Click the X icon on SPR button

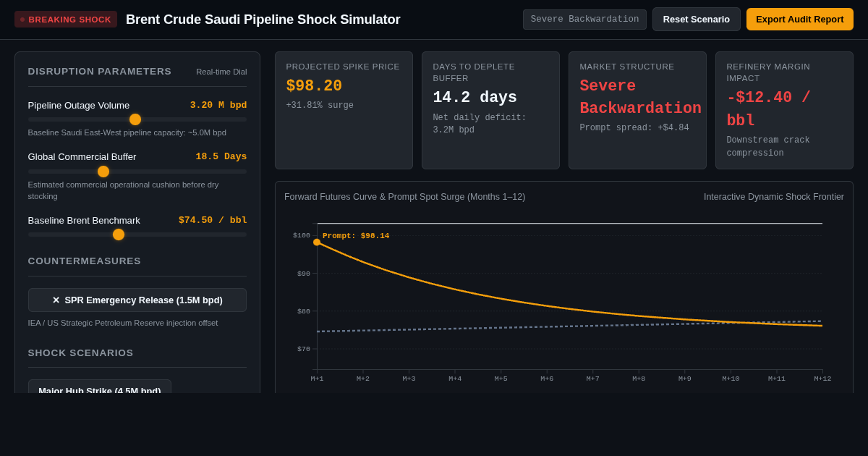click(x=56, y=300)
